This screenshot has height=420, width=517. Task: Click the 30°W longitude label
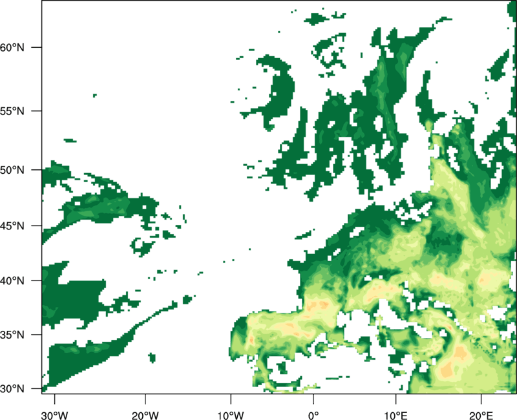click(54, 415)
